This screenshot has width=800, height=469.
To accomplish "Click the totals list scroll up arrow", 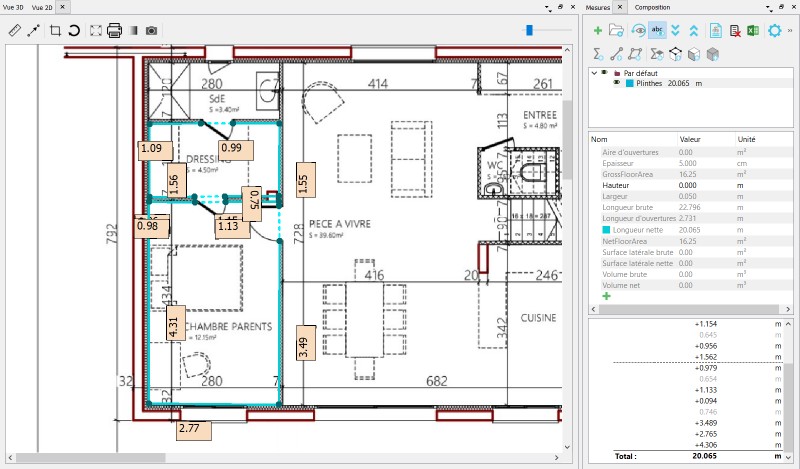I will coord(788,324).
